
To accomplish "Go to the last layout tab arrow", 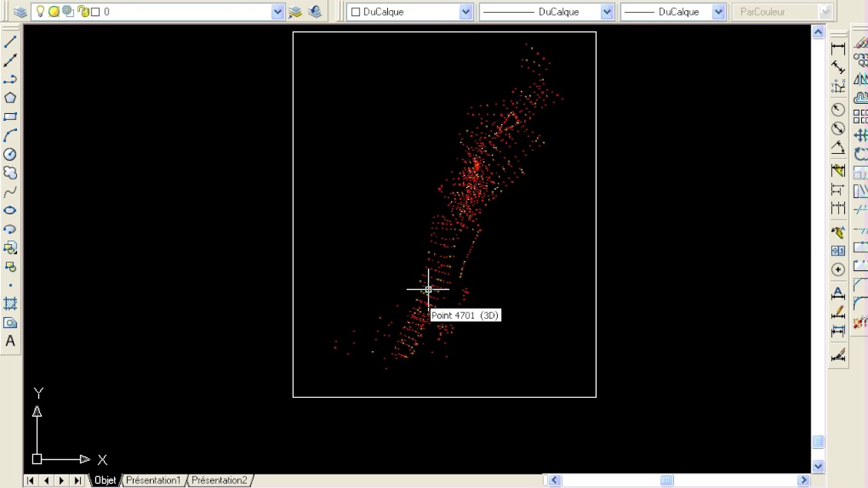I will [x=77, y=480].
